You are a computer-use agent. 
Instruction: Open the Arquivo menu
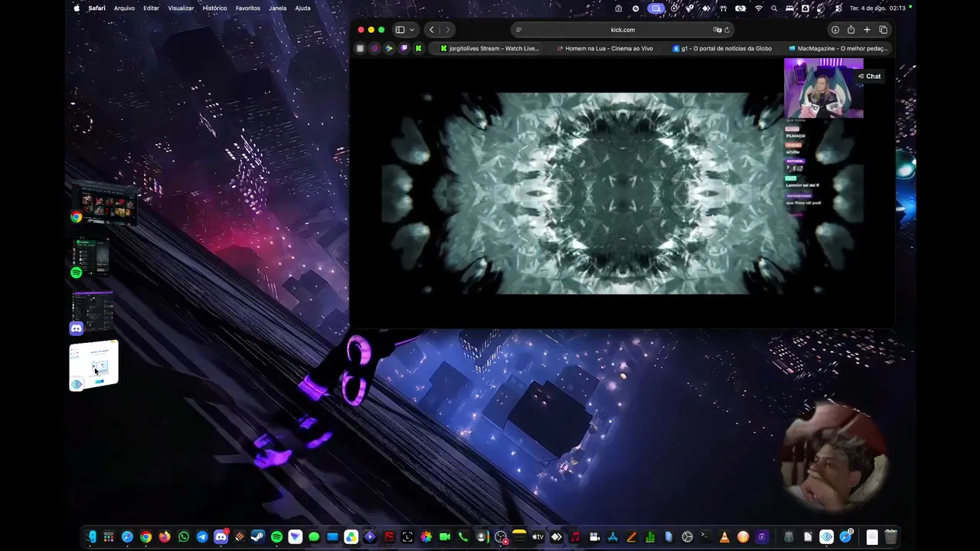click(x=124, y=8)
